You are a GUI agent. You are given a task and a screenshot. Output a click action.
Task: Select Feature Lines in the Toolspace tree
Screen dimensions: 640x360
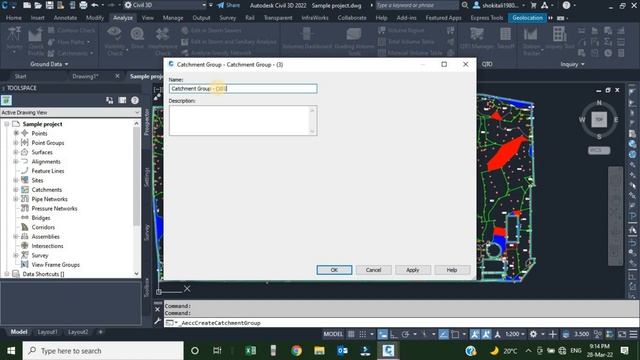click(x=48, y=171)
